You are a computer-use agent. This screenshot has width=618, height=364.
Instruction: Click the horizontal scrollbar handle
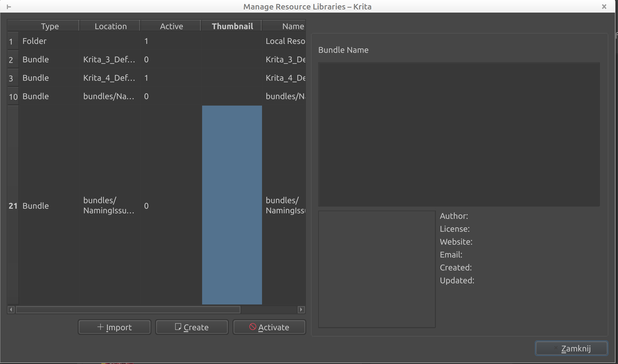[128, 310]
